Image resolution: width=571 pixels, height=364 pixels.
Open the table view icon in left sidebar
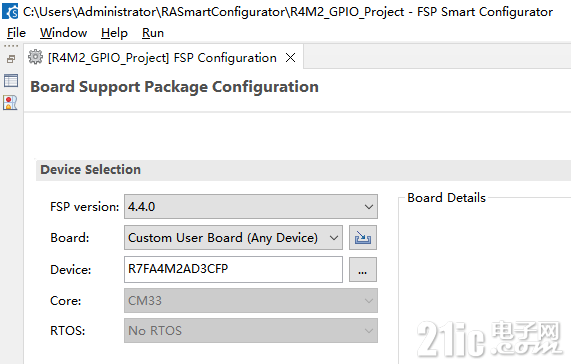11,80
